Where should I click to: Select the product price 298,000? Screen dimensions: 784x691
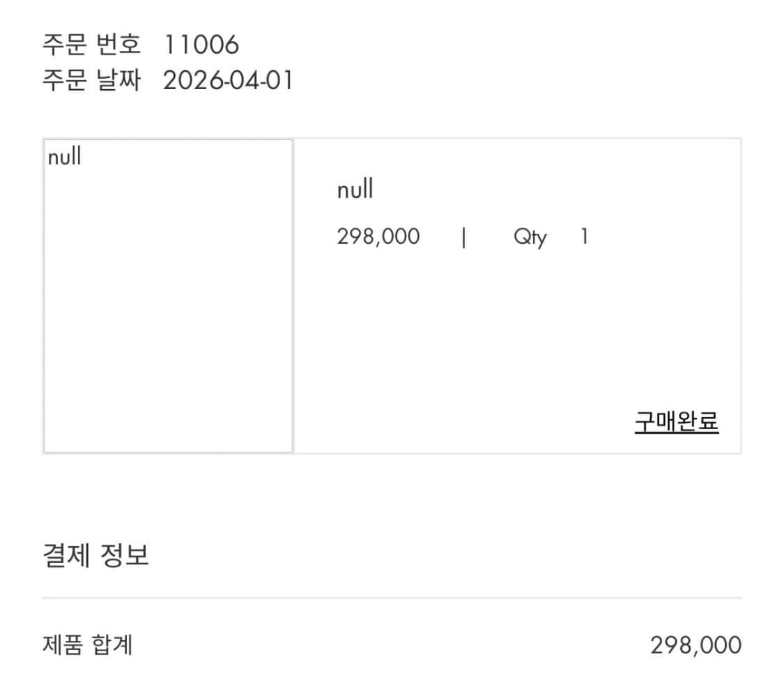pos(378,237)
